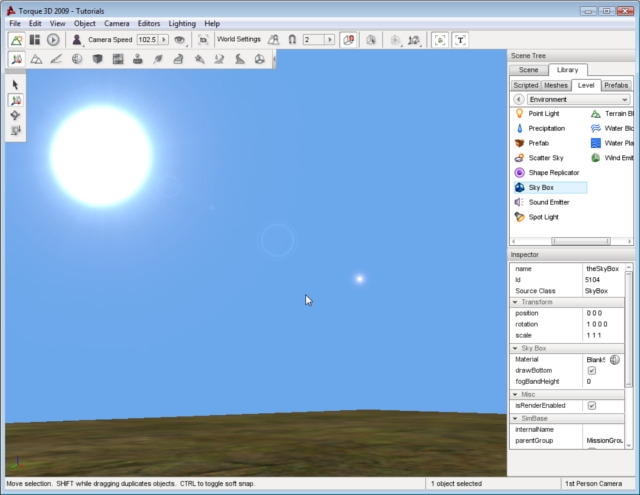This screenshot has width=640, height=495.
Task: Uncheck the drawBottom checkbox
Action: tap(591, 370)
